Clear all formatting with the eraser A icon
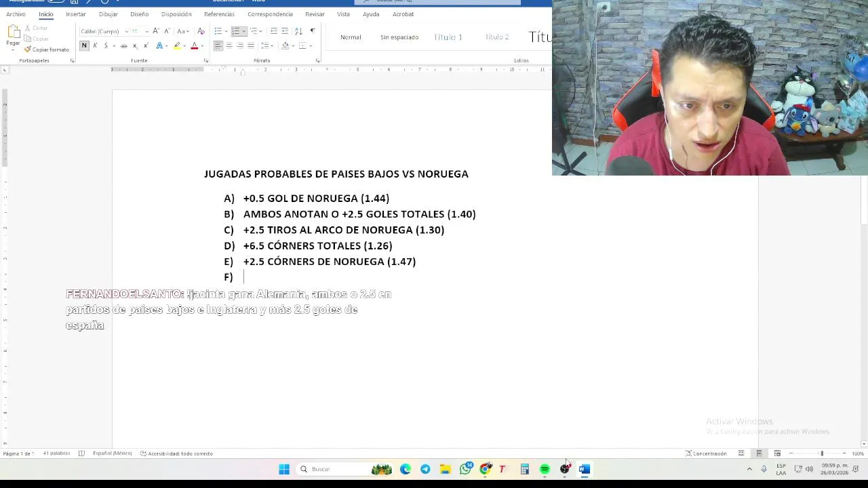 click(x=201, y=31)
